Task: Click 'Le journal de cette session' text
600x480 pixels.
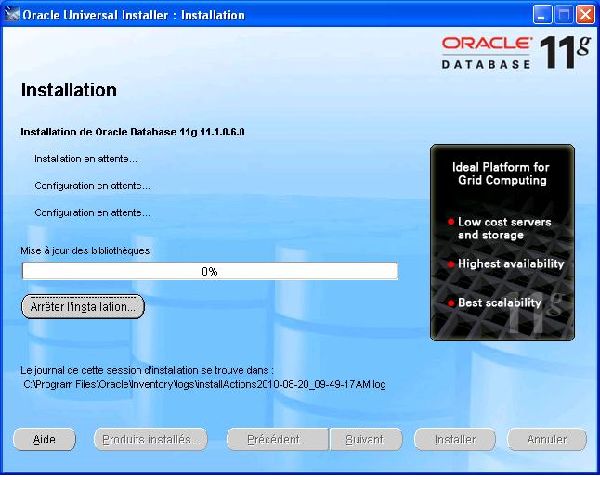Action: tap(147, 370)
